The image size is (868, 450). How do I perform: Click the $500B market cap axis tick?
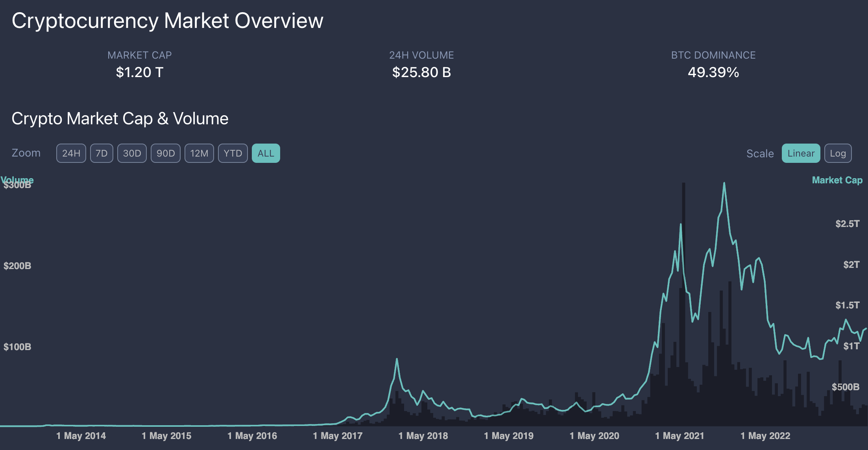846,387
